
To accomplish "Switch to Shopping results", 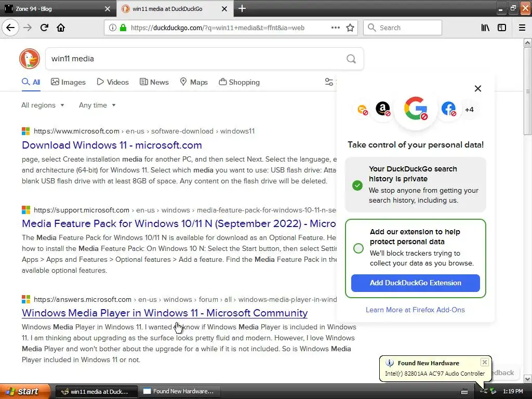I will coord(239,82).
